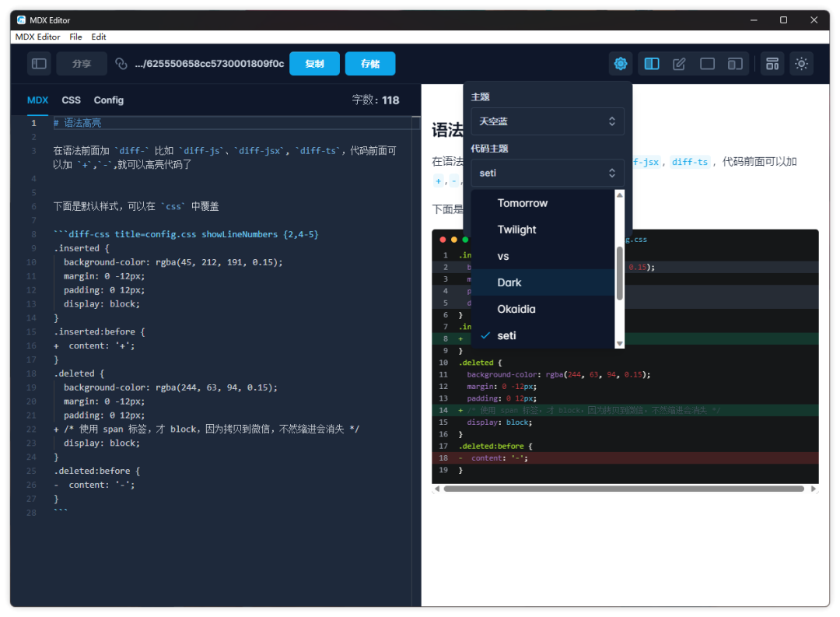This screenshot has height=617, width=840.
Task: Click the red dot on code window
Action: (x=443, y=240)
